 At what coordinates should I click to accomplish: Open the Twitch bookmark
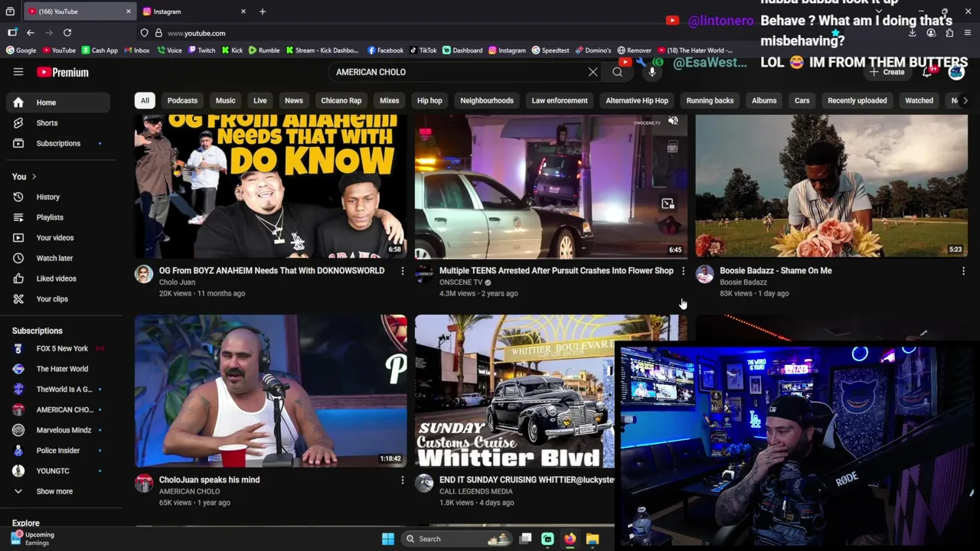coord(201,51)
